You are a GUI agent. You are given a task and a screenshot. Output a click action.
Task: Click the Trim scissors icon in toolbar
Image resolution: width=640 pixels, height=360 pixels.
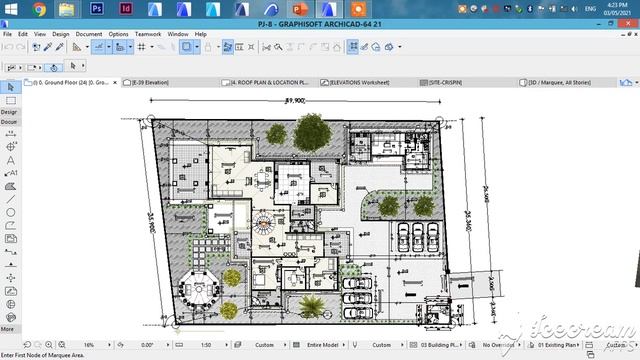point(267,47)
